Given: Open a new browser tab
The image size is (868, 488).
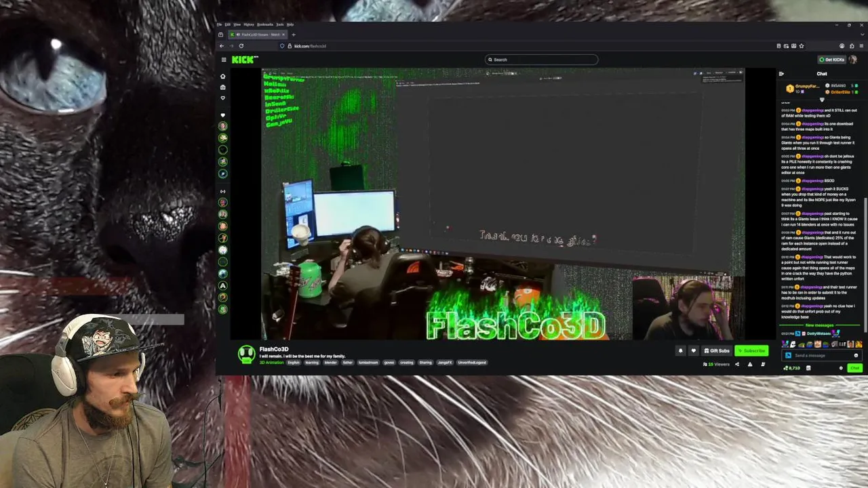Looking at the screenshot, I should point(293,35).
